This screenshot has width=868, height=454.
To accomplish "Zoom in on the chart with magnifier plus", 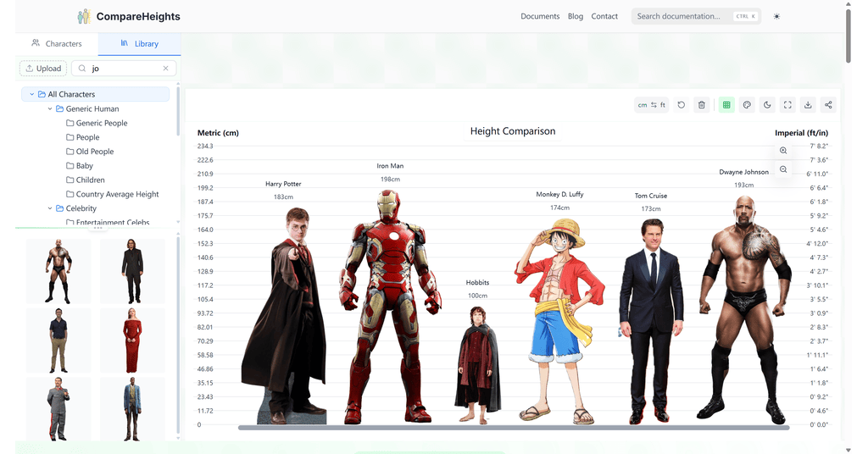I will [783, 151].
